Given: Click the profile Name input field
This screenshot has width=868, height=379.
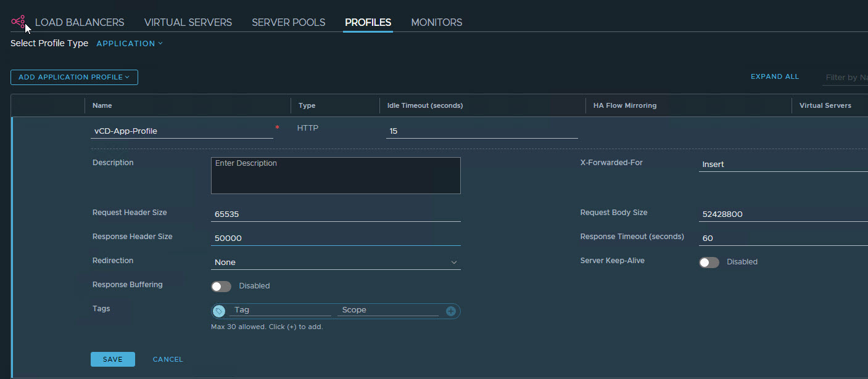Looking at the screenshot, I should pos(181,131).
